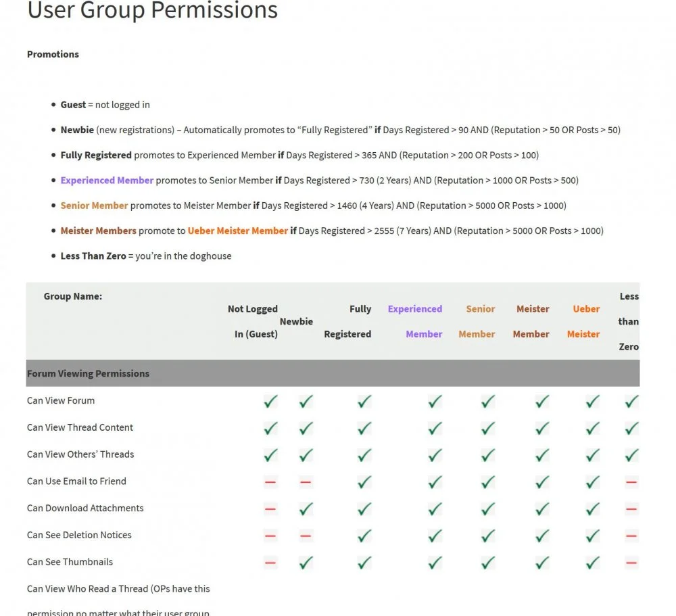Click Guest red dash in Can See Thumbnails row
The image size is (676, 616).
(x=270, y=563)
